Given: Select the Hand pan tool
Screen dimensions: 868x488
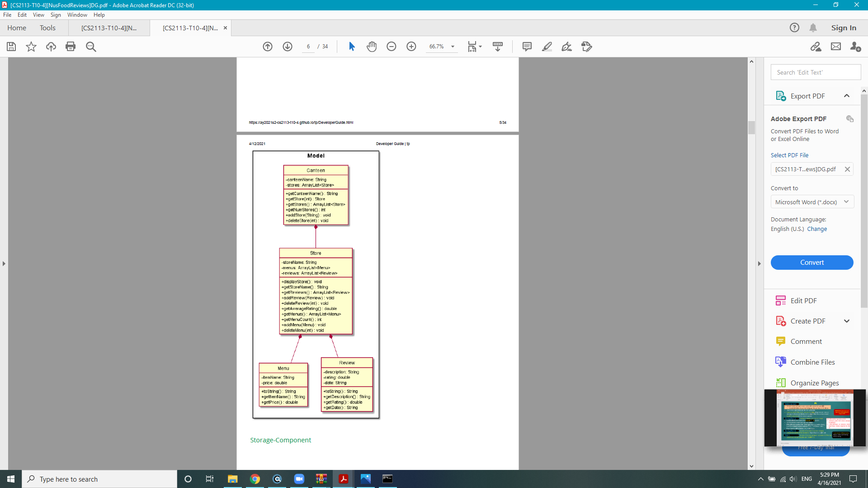Looking at the screenshot, I should point(372,47).
